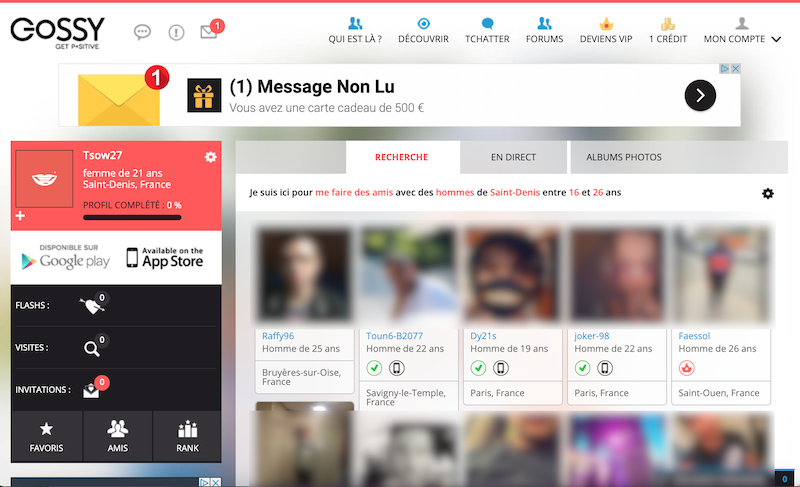This screenshot has width=800, height=487.
Task: Change the Saint-Denis location criterion
Action: coord(515,192)
